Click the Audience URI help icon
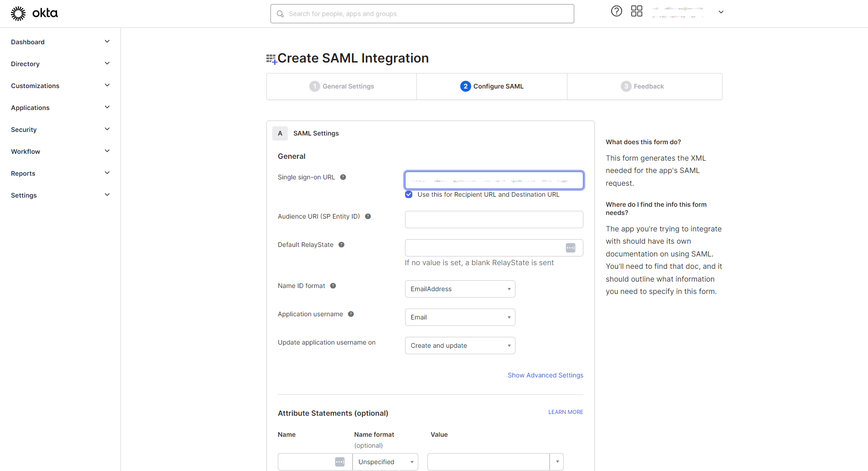This screenshot has width=868, height=471. tap(368, 216)
